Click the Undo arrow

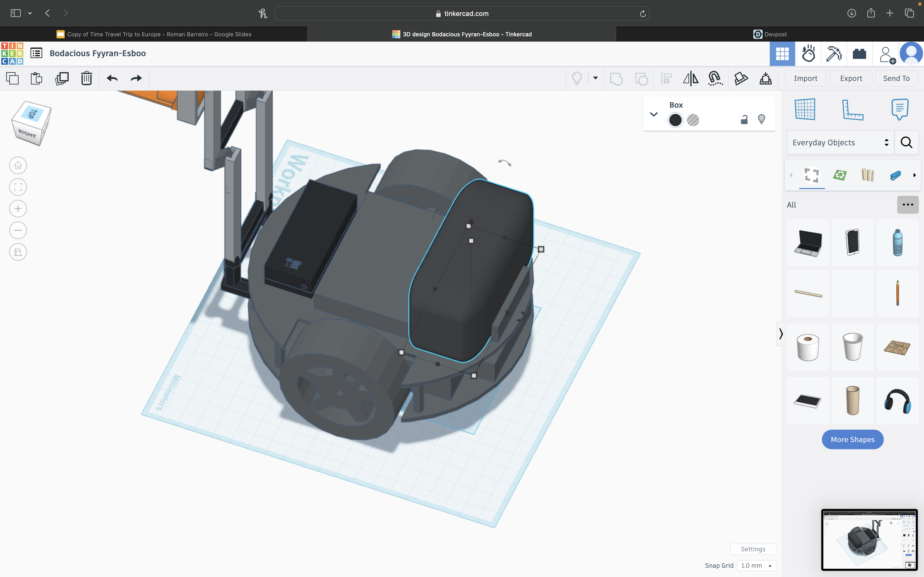(x=112, y=78)
